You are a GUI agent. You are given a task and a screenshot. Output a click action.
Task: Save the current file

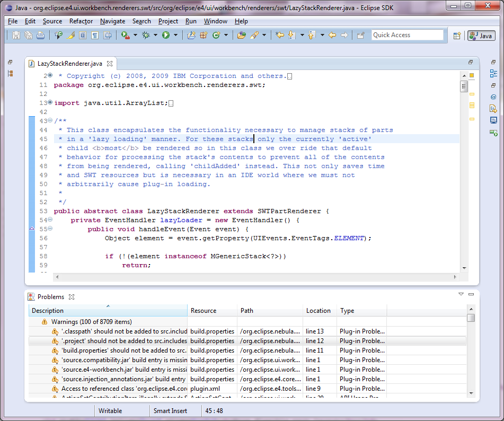click(16, 35)
